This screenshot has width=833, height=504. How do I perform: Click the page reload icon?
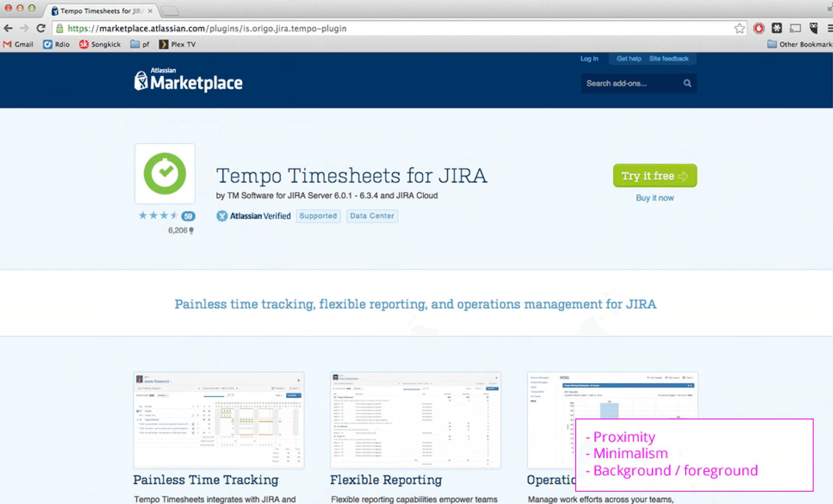pyautogui.click(x=41, y=28)
